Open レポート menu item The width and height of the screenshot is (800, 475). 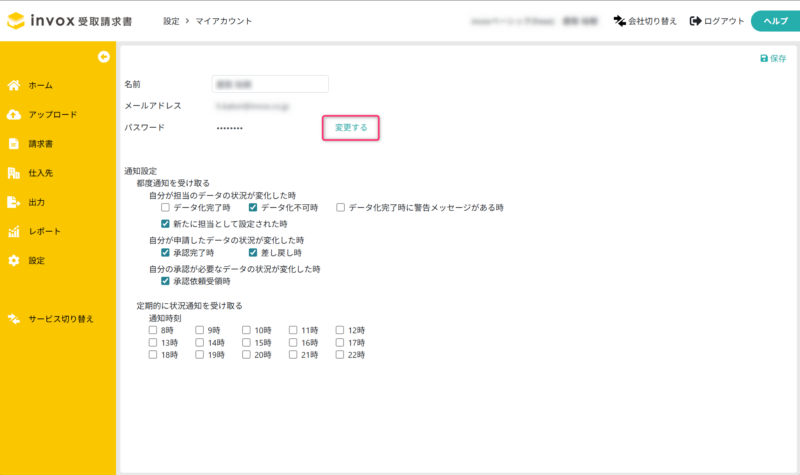[x=44, y=231]
